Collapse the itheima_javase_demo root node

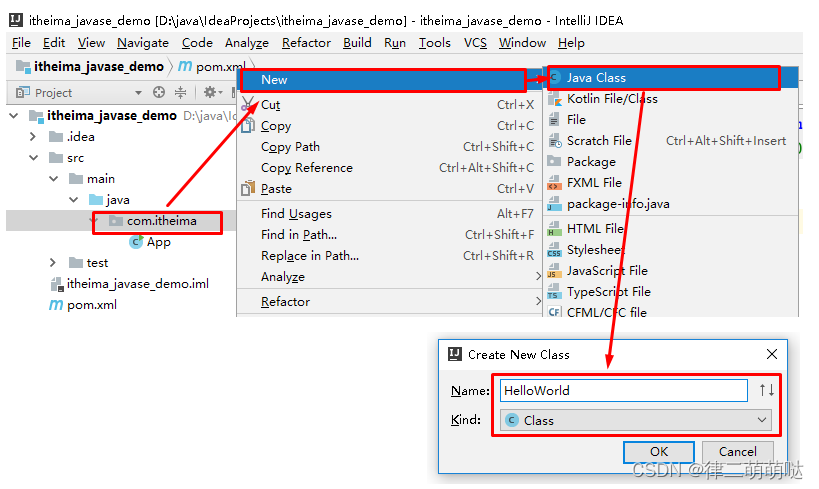tap(14, 115)
